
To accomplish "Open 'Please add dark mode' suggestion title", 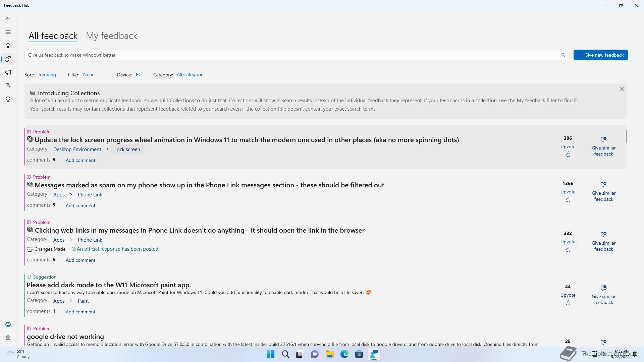I will point(109,285).
